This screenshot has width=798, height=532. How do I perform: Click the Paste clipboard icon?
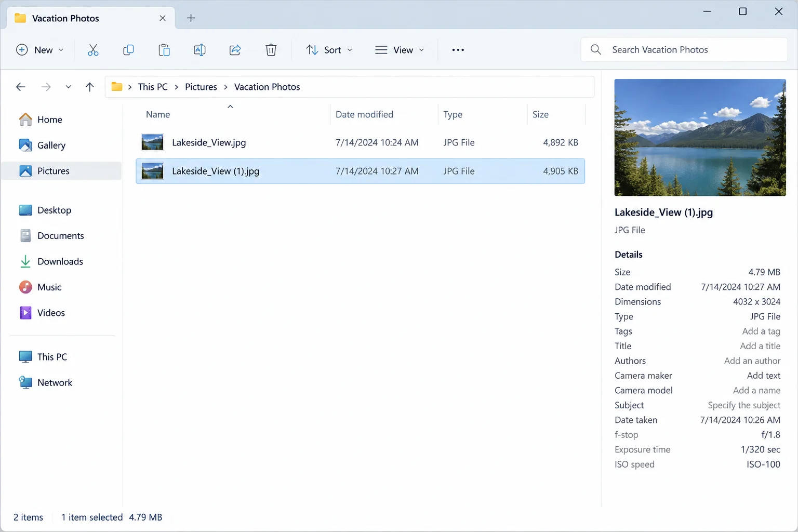(x=164, y=50)
